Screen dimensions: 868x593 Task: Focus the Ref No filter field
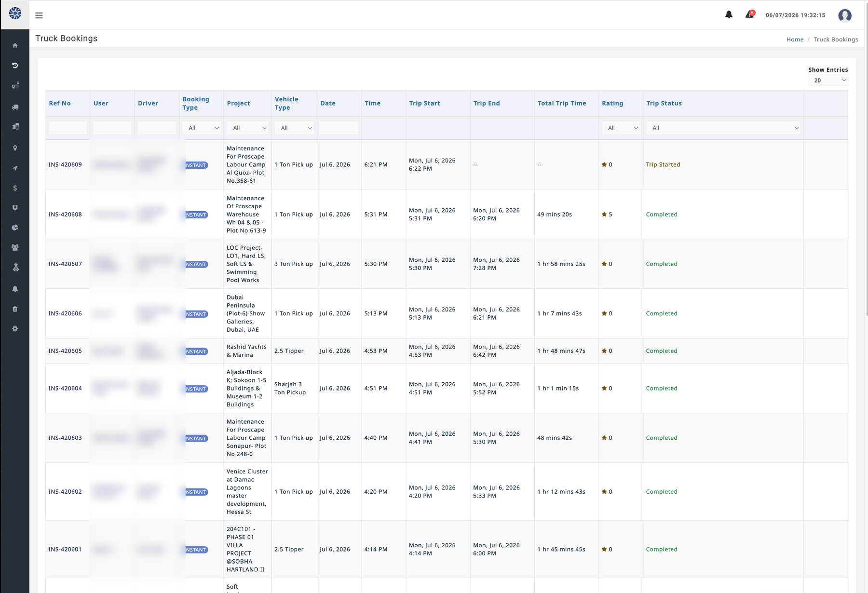pos(68,128)
